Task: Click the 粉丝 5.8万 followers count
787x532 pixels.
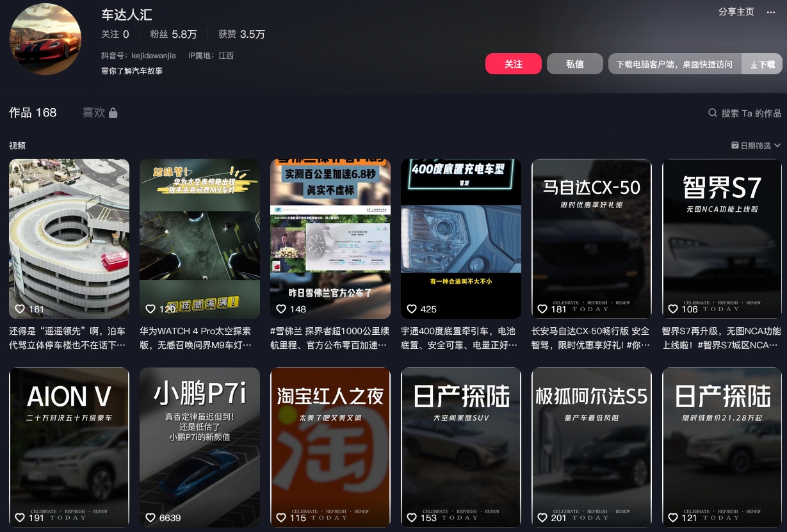Action: click(x=174, y=34)
